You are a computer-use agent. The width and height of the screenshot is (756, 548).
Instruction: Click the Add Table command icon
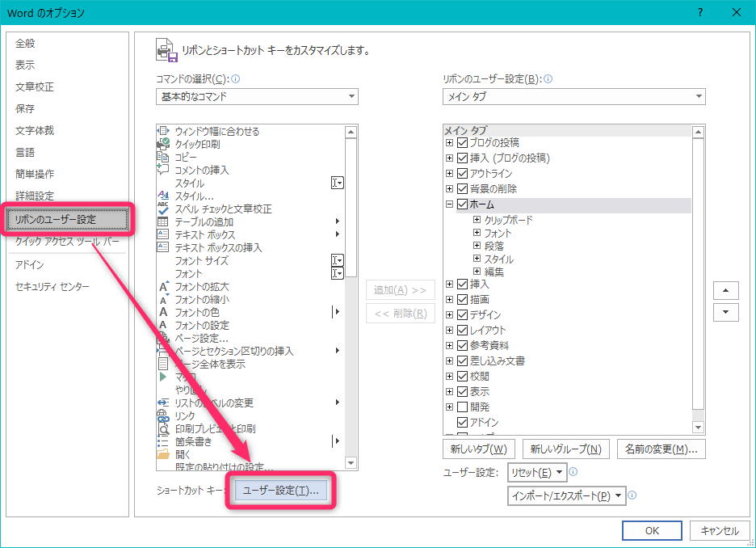(162, 222)
